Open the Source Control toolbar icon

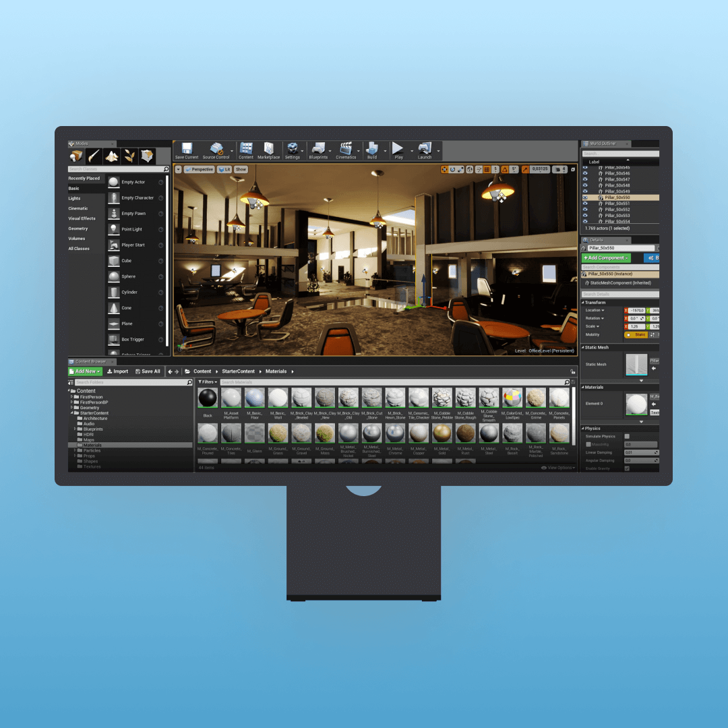216,149
